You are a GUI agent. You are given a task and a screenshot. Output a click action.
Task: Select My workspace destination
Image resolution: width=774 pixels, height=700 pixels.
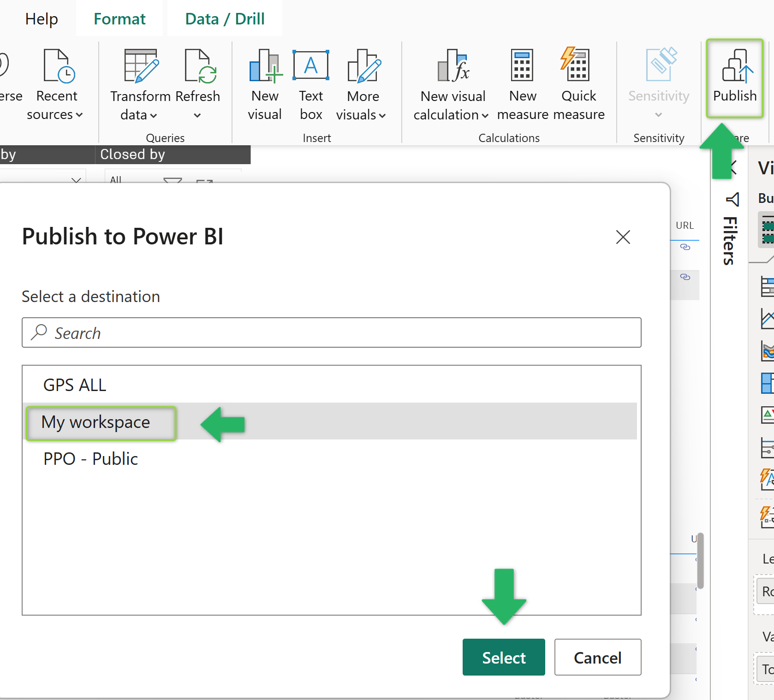330,421
